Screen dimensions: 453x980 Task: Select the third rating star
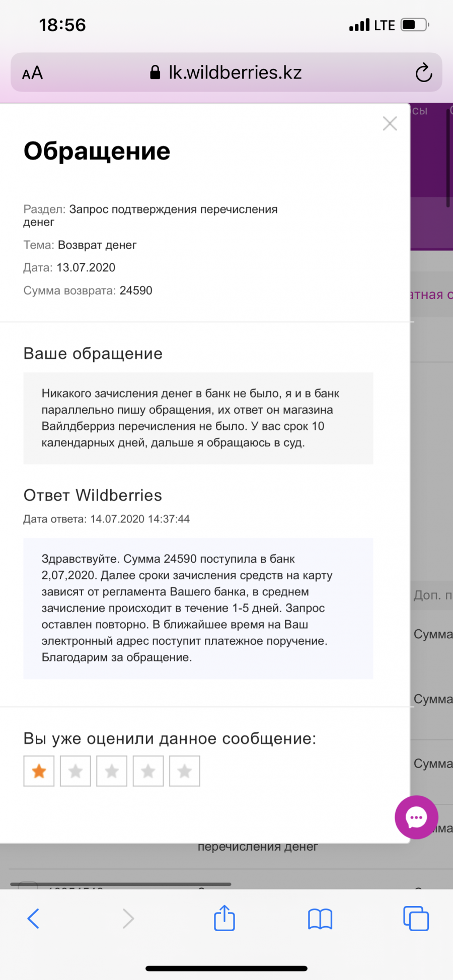point(112,771)
